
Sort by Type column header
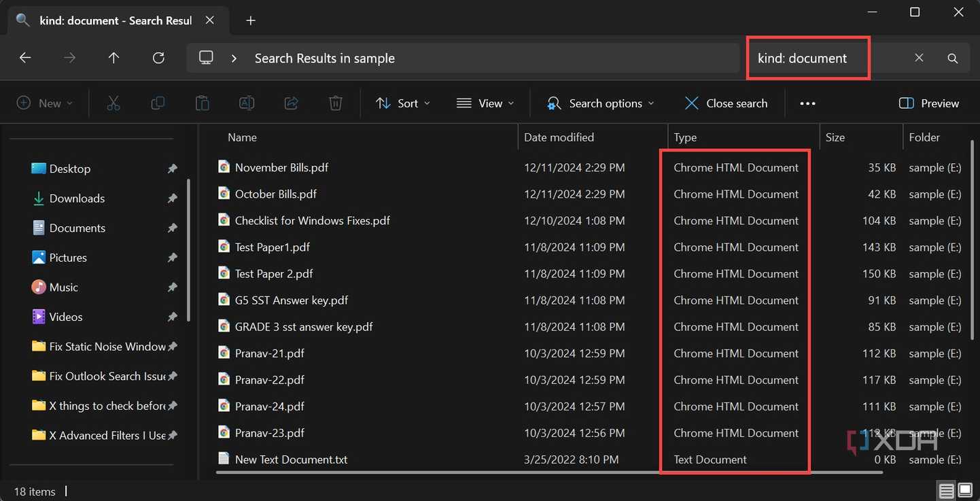point(685,137)
